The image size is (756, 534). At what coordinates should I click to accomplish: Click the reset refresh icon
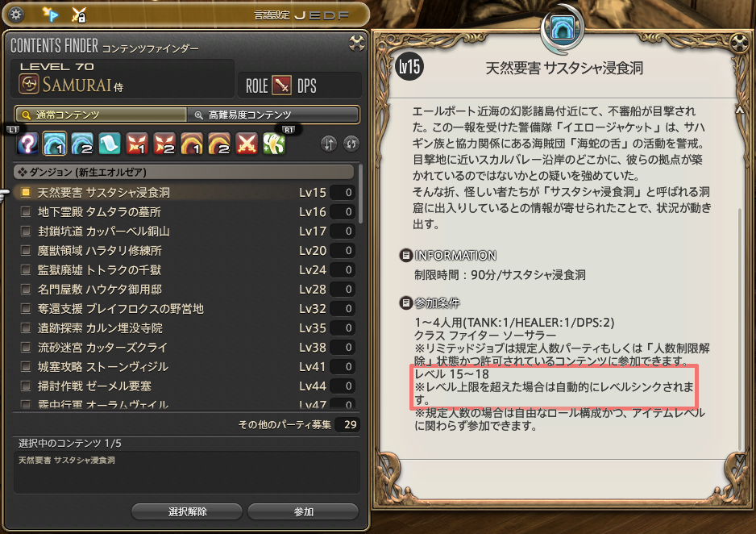(x=351, y=144)
